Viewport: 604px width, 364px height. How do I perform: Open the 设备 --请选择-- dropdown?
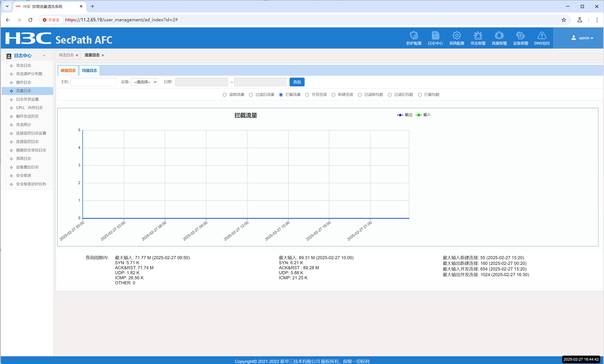tap(144, 82)
